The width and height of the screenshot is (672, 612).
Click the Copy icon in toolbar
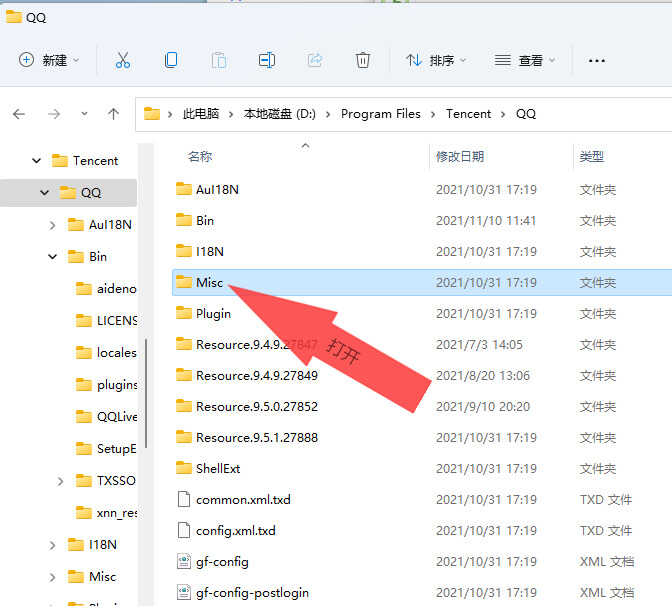pos(171,60)
